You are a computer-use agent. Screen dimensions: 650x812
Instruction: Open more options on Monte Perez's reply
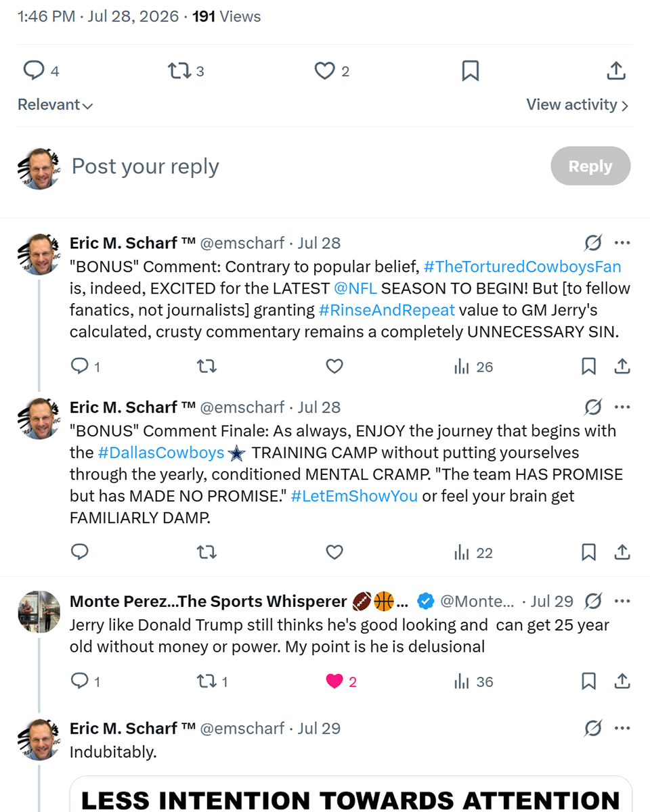(x=622, y=601)
